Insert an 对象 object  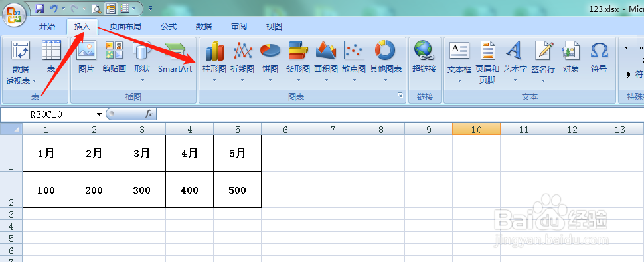point(571,58)
